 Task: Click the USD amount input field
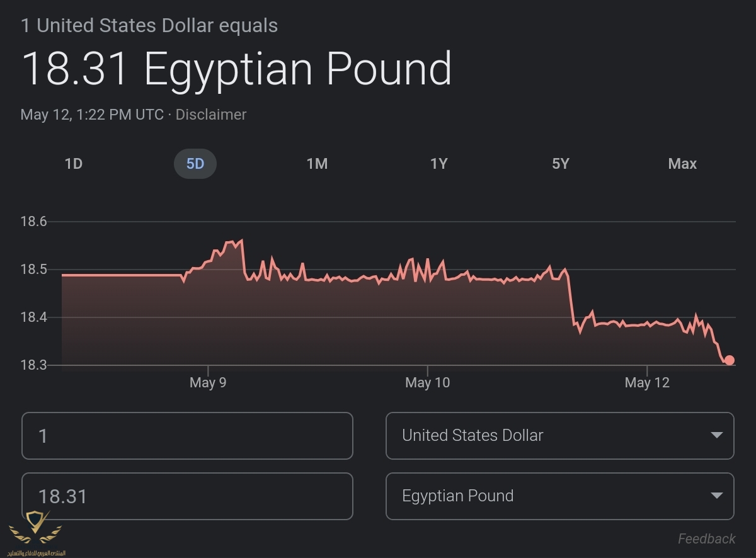click(x=187, y=436)
